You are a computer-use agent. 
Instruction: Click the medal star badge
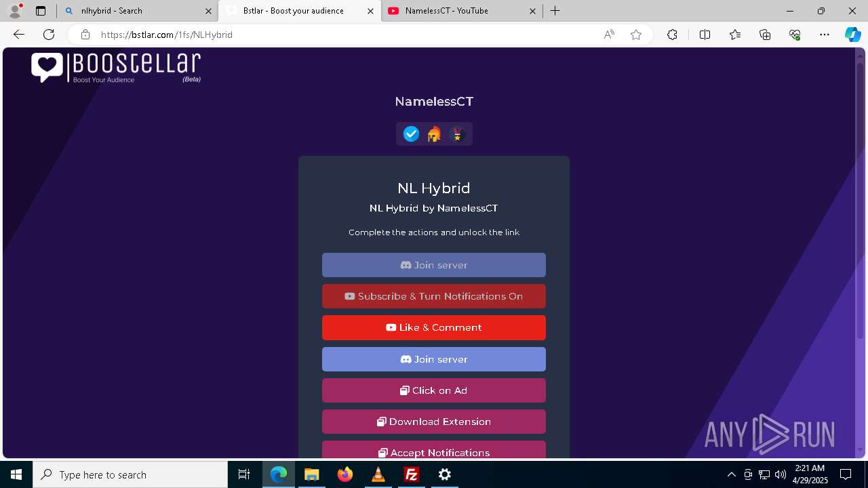coord(457,134)
